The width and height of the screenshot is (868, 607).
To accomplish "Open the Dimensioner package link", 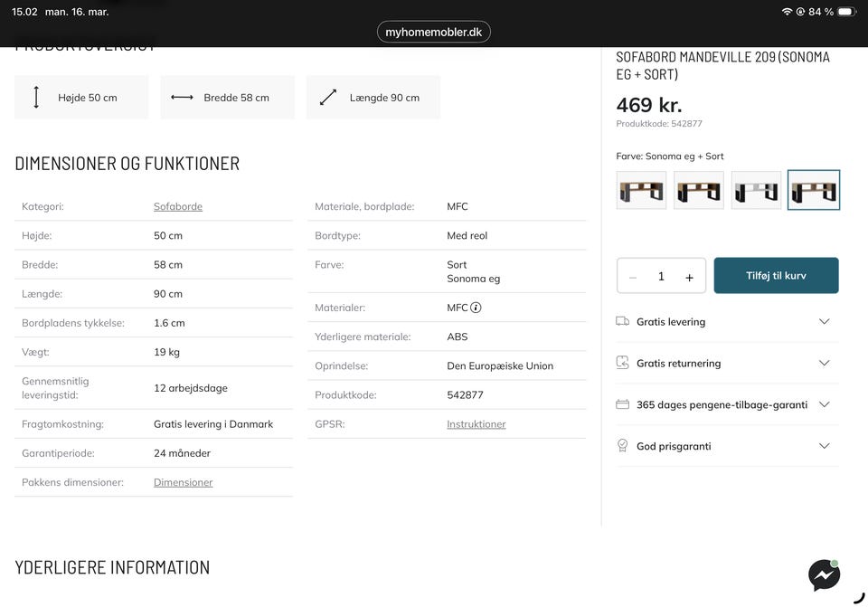I will pos(184,482).
